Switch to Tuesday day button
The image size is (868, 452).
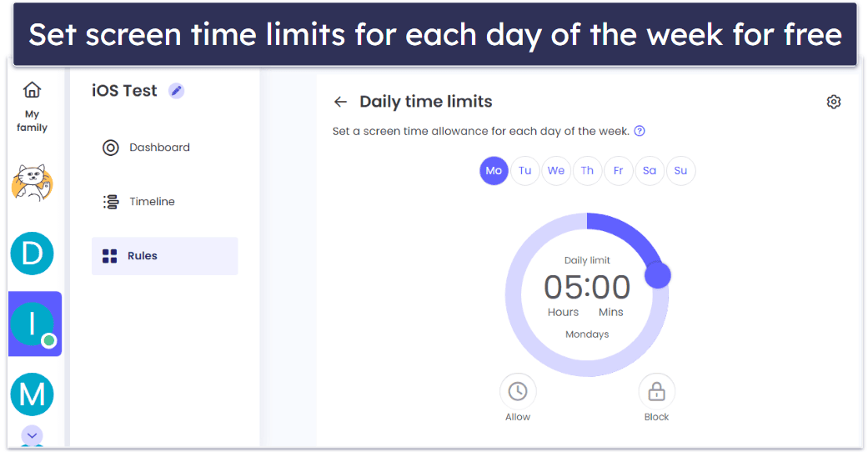[525, 171]
